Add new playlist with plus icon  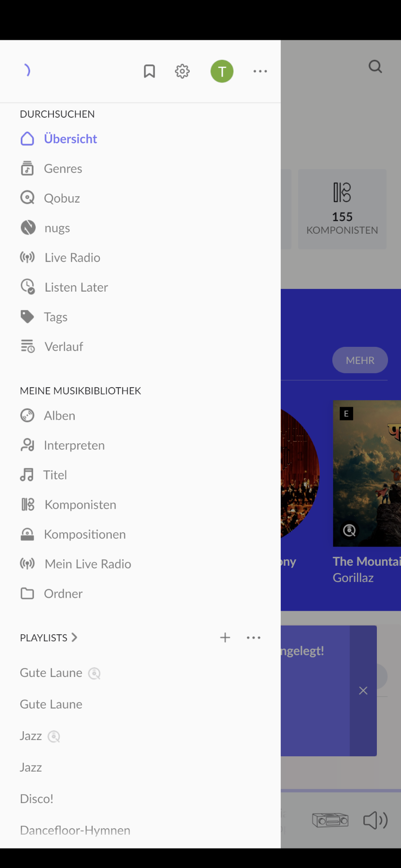225,638
